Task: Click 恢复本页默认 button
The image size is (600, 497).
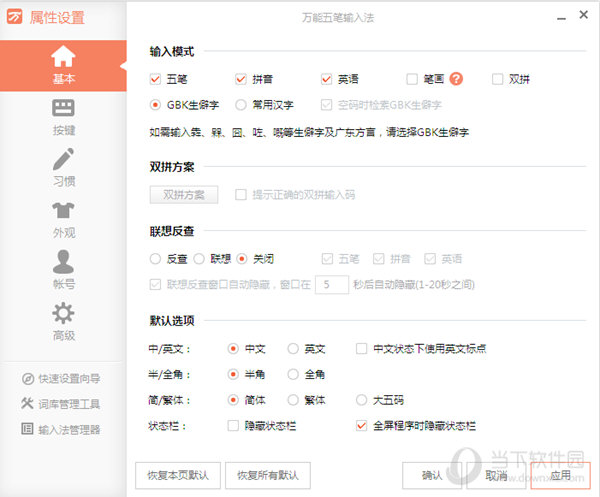Action: pyautogui.click(x=178, y=476)
